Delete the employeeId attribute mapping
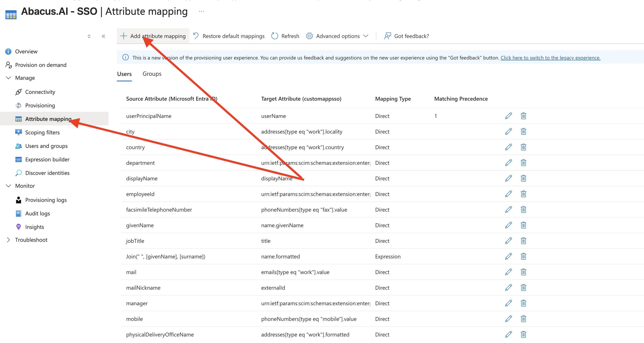Screen dimensions: 644x343 pos(523,194)
